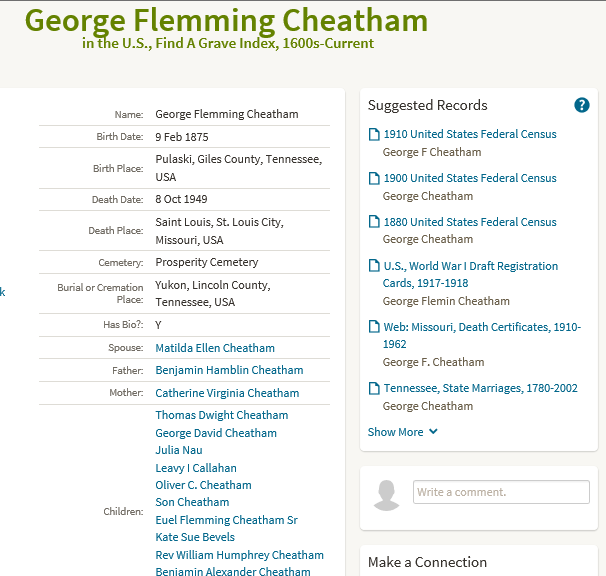Click the commenter avatar silhouette icon
This screenshot has height=576, width=606.
[386, 496]
